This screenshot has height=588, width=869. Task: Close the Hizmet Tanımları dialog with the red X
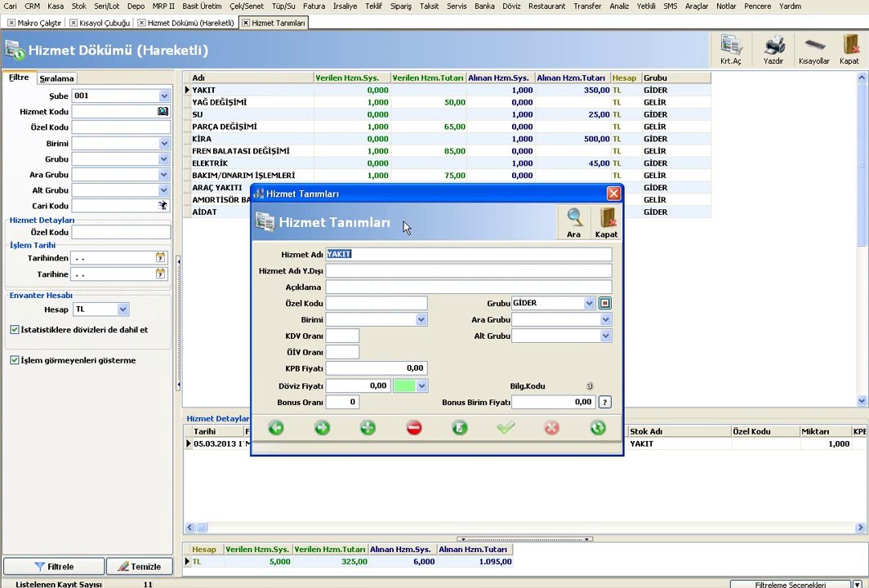coord(613,194)
